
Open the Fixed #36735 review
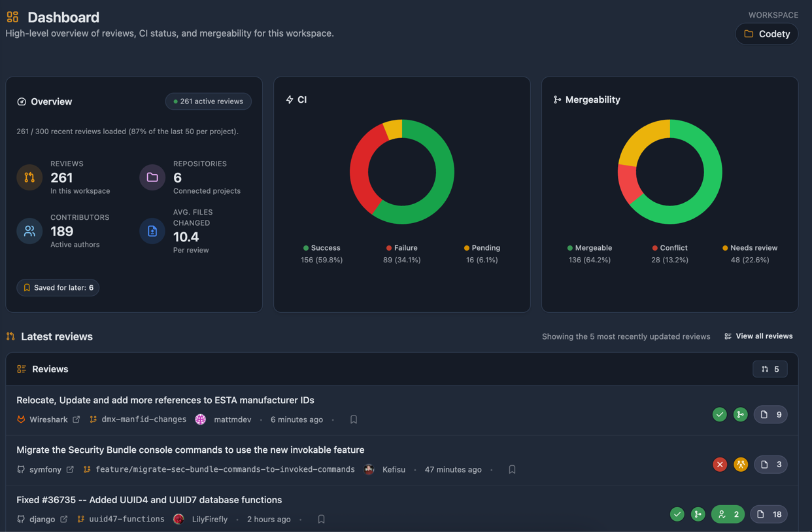click(162, 499)
